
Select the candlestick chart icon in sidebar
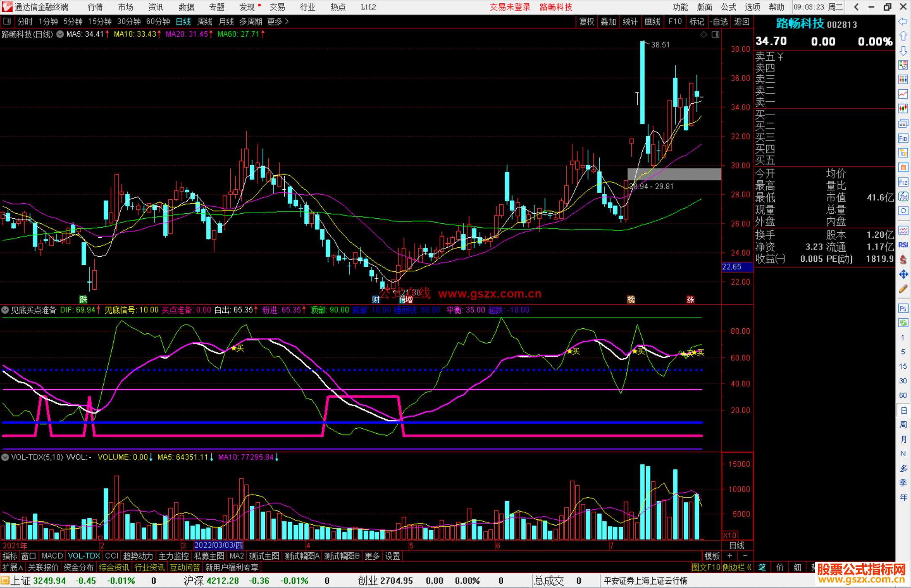point(903,109)
